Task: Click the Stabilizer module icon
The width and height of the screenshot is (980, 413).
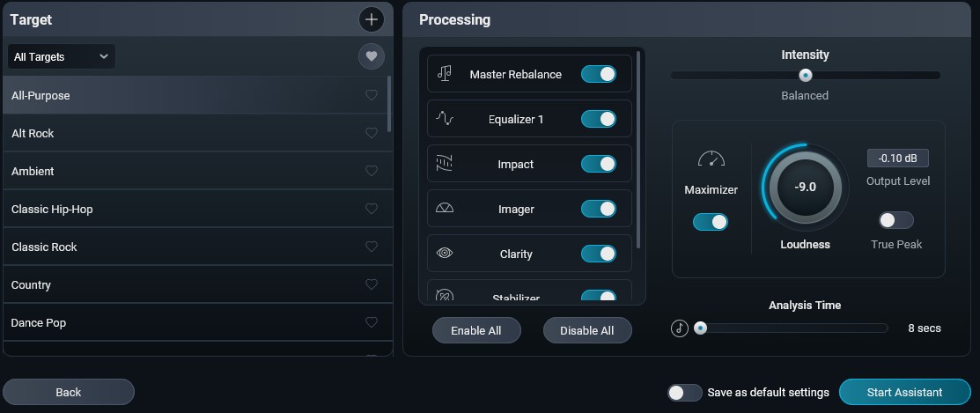Action: (445, 296)
